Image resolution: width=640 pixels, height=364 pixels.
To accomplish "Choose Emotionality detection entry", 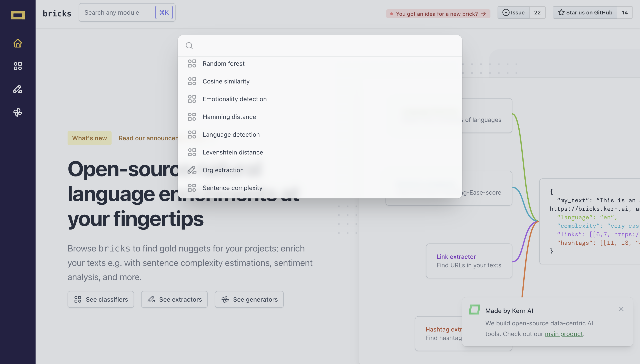I will [234, 99].
